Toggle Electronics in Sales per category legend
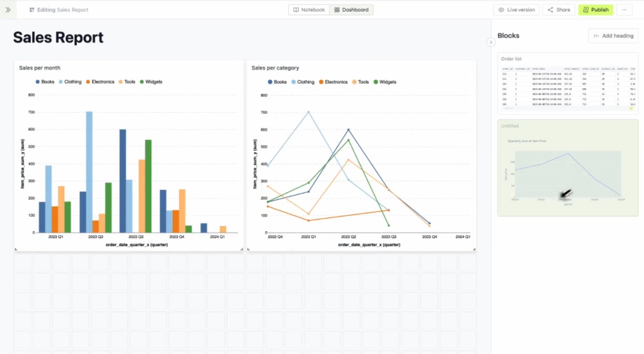The width and height of the screenshot is (644, 354). (333, 82)
